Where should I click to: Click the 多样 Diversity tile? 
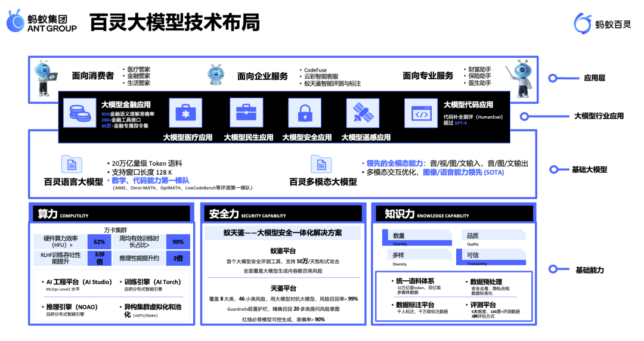(419, 258)
